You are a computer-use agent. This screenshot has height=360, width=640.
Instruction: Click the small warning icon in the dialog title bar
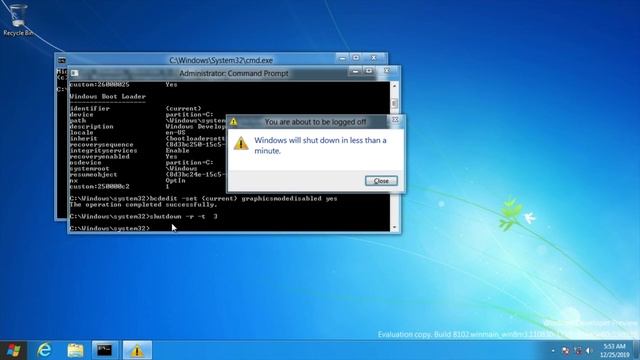(233, 122)
